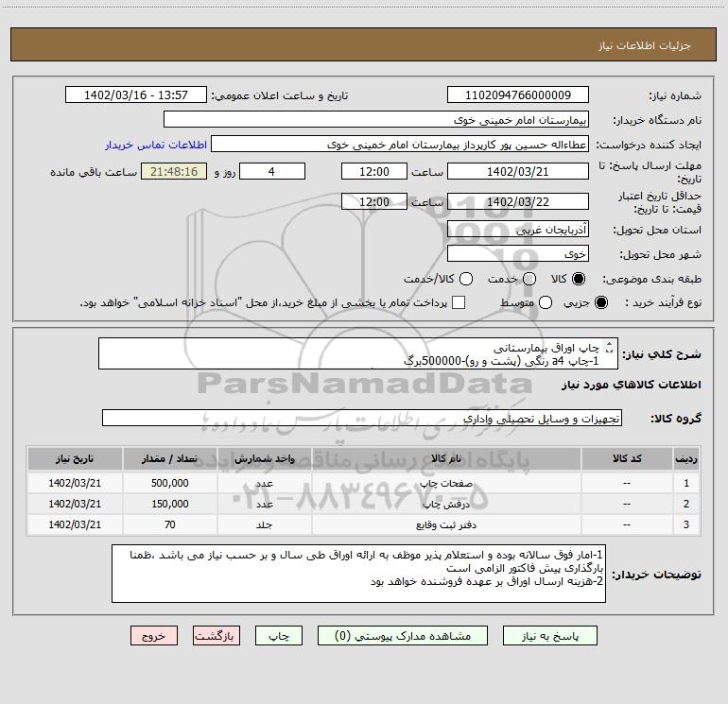728x704 pixels.
Task: Click the 'درفش چاپ' item name cell
Action: coord(446,504)
